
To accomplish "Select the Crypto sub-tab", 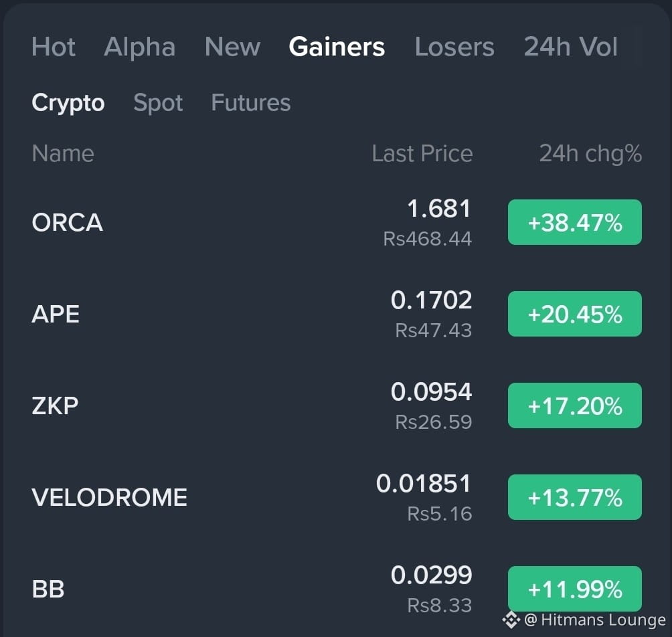I will (x=68, y=103).
